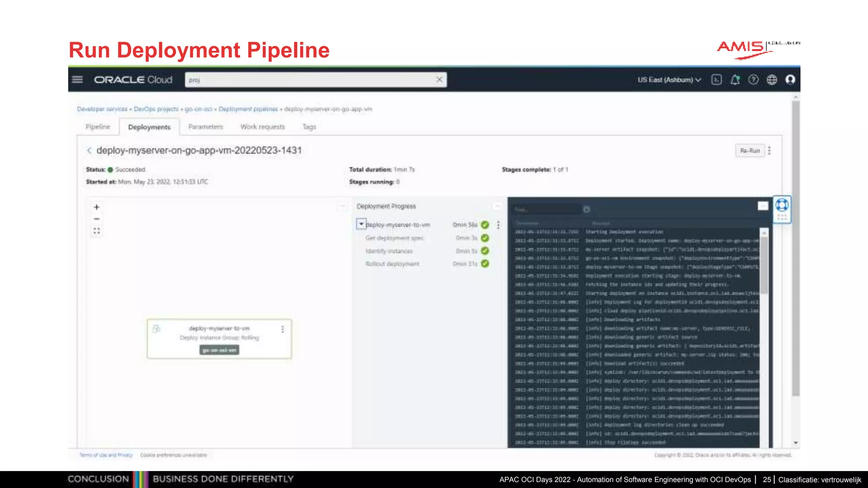Click the Re-Run button
868x488 pixels.
(x=750, y=150)
